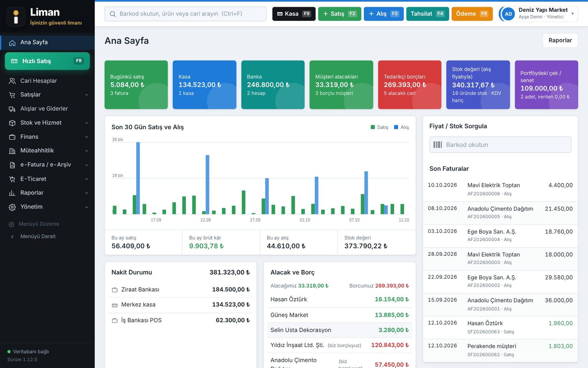The image size is (588, 368).
Task: Click Cari Hesaplar people icon
Action: (x=12, y=81)
